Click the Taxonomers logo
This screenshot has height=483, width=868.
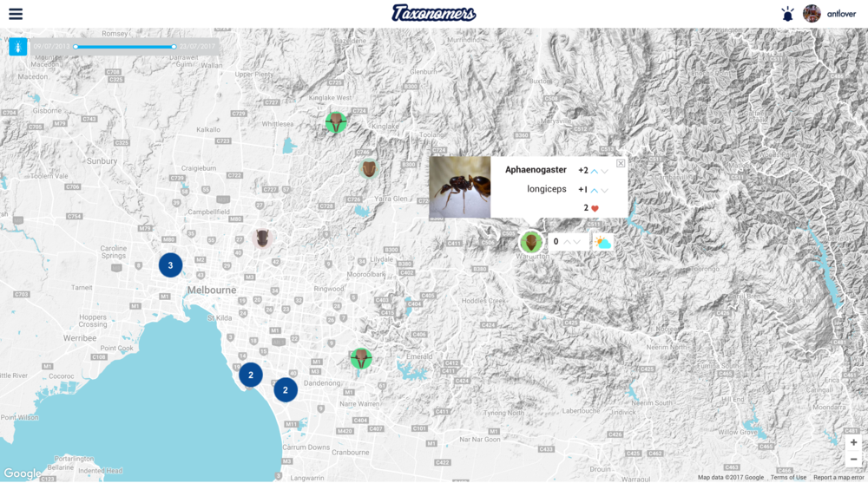[434, 13]
